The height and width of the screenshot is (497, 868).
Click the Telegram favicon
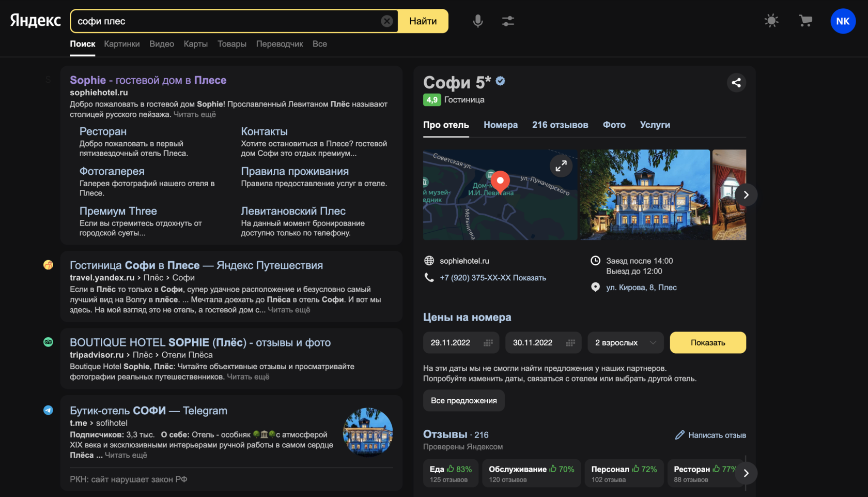(48, 410)
